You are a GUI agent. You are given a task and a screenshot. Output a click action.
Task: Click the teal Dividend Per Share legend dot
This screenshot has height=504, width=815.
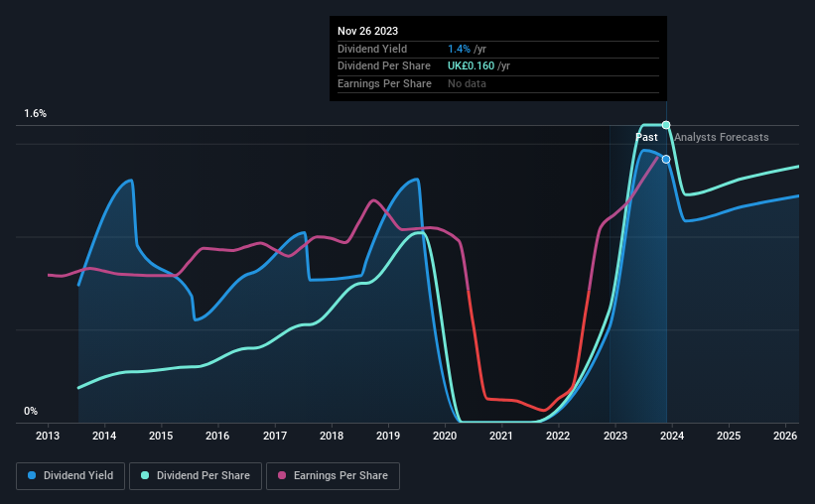[145, 475]
